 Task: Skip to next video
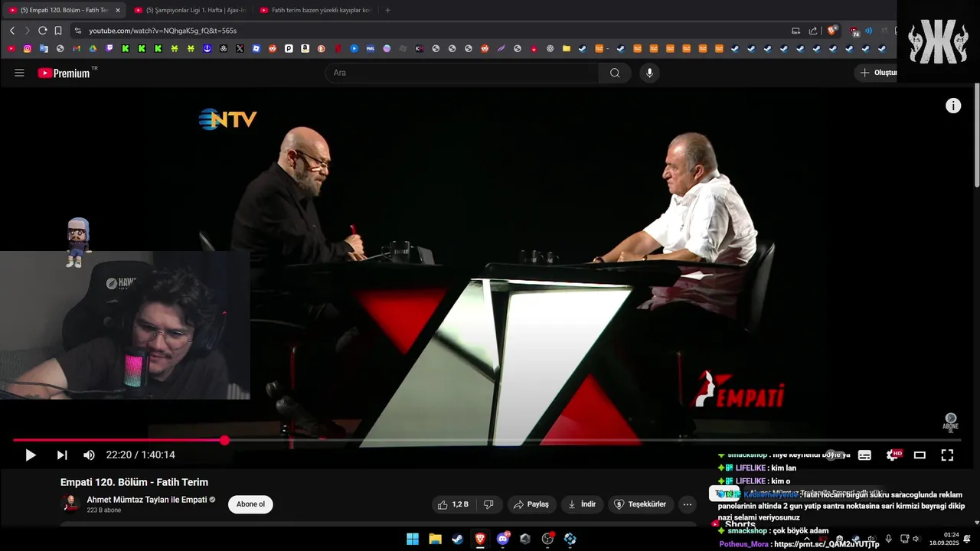[x=62, y=455]
